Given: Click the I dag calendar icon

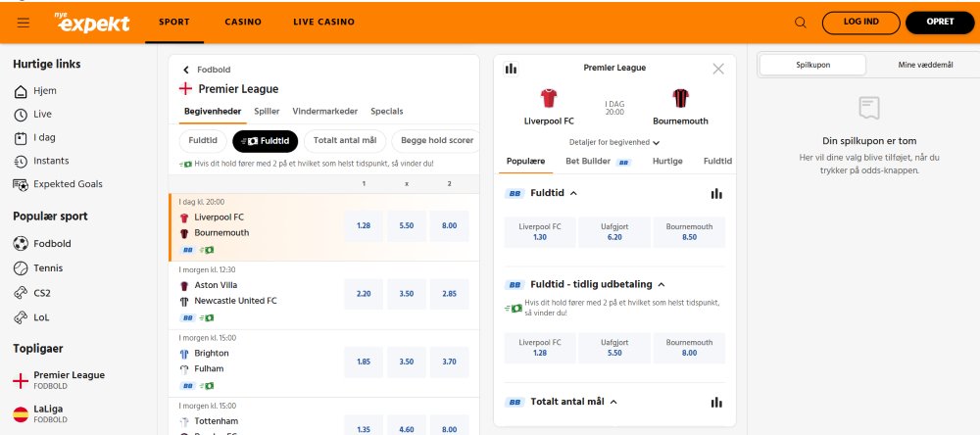Looking at the screenshot, I should coord(21,138).
